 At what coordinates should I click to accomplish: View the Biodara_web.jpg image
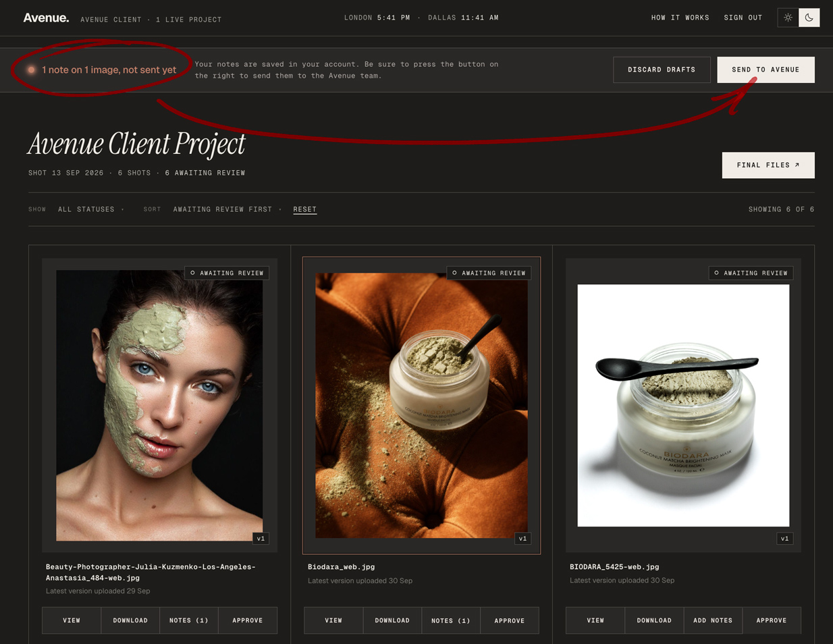pyautogui.click(x=333, y=620)
